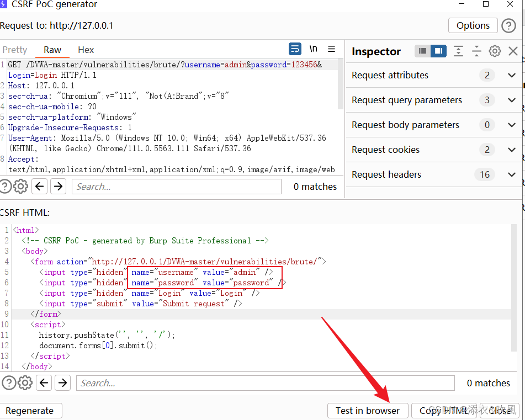Click the form action line in CSRF HTML
The height and width of the screenshot is (420, 525).
click(x=178, y=262)
